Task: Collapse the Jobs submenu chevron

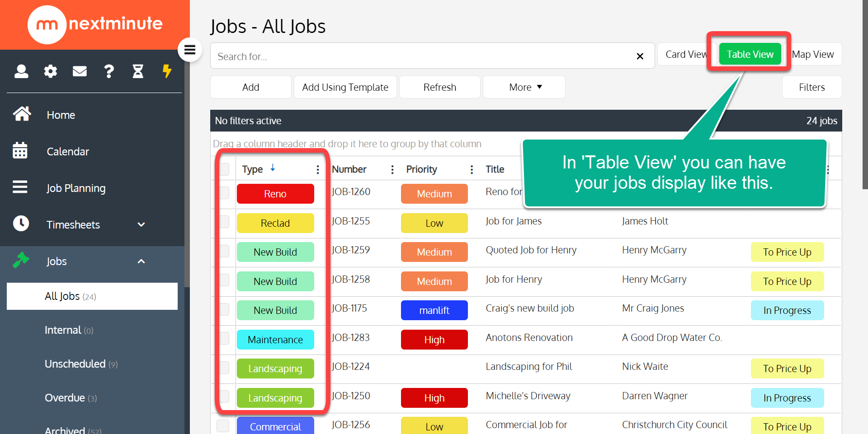Action: pos(141,261)
